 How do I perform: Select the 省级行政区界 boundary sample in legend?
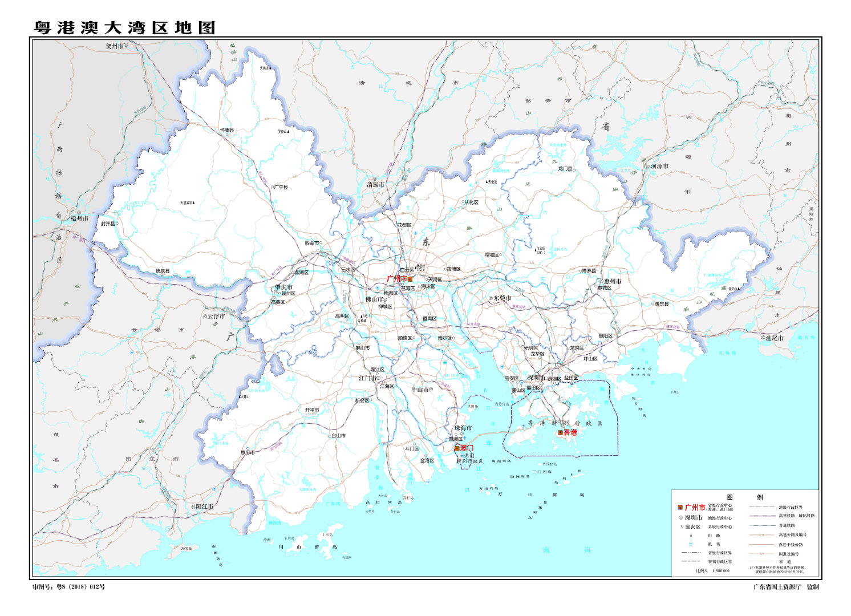[691, 553]
